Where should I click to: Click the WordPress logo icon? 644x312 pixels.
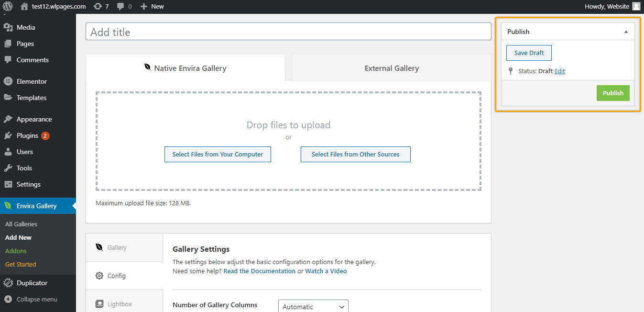(8, 6)
